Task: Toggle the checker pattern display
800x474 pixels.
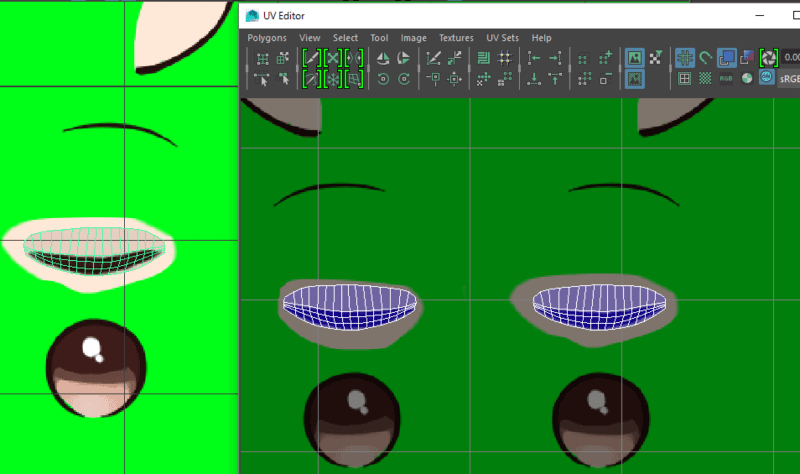Action: point(706,78)
